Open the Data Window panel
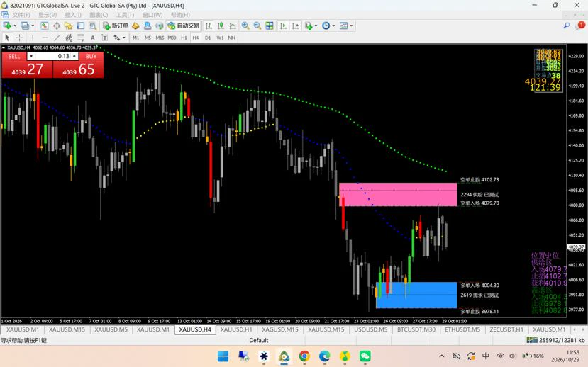Screen dimensions: 588x367 point(57,26)
